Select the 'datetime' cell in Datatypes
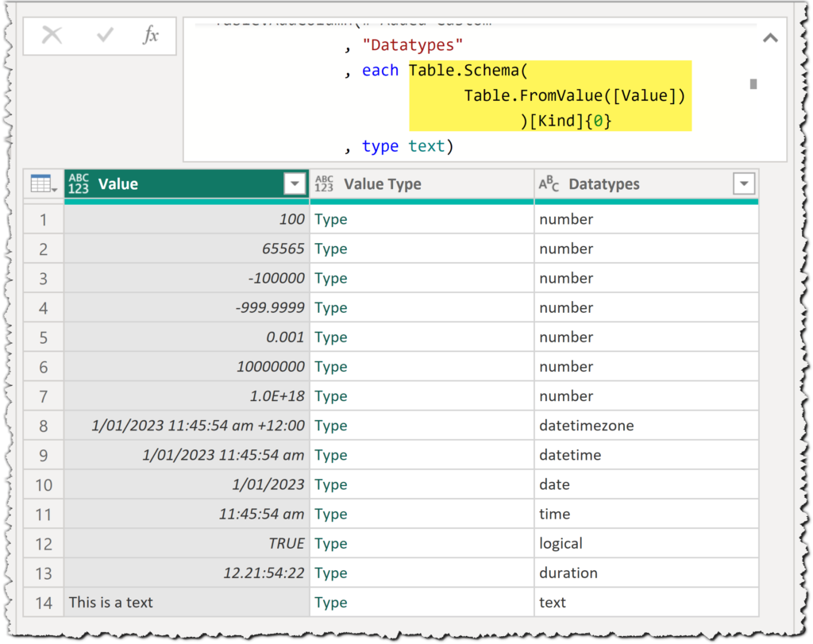 click(646, 455)
